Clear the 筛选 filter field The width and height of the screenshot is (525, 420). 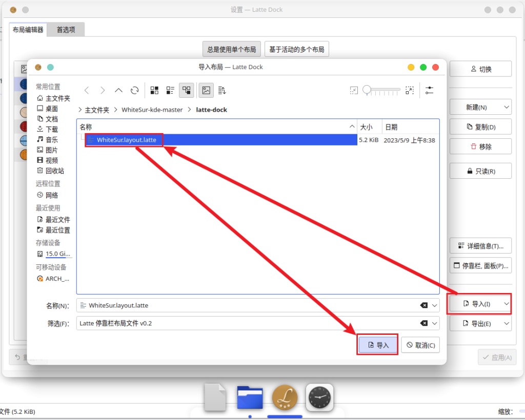(x=424, y=323)
